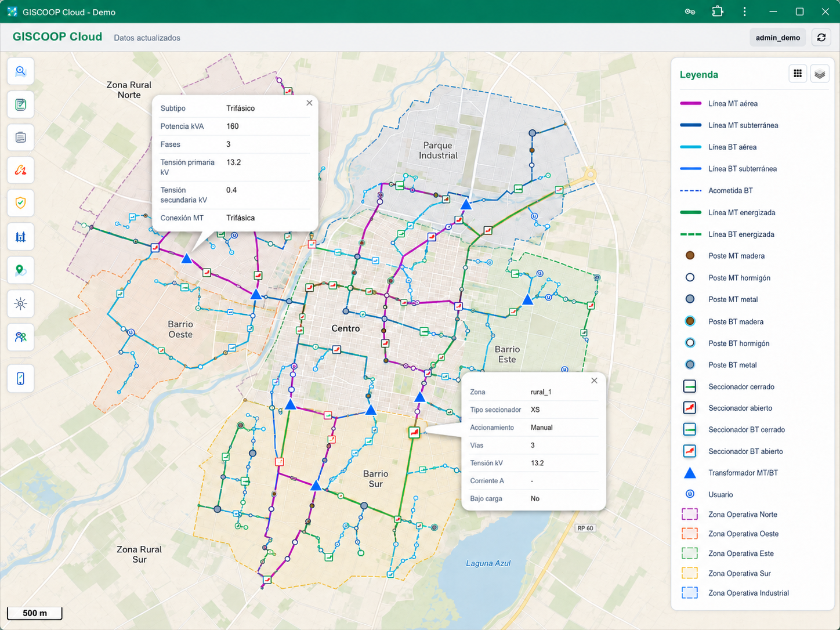
Task: Click the Línea BT aérea legend entry
Action: coord(718,147)
